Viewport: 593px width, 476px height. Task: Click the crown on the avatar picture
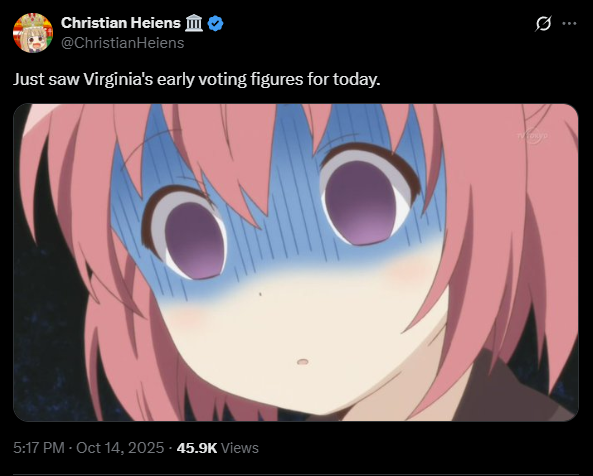(x=32, y=21)
